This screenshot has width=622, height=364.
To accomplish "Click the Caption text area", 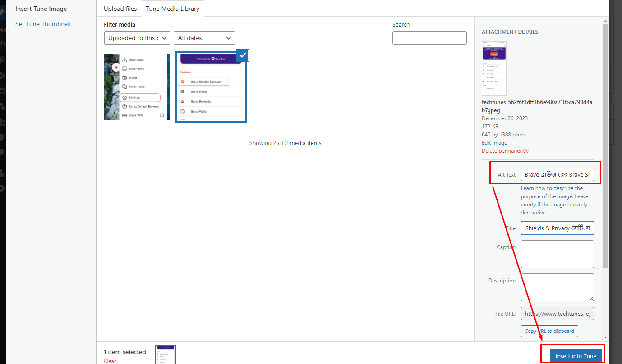I will coord(557,254).
